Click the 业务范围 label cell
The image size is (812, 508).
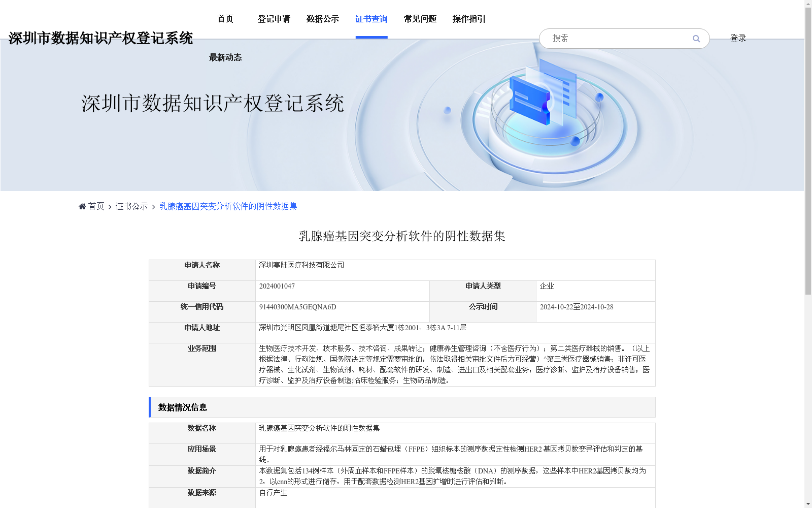click(x=202, y=365)
